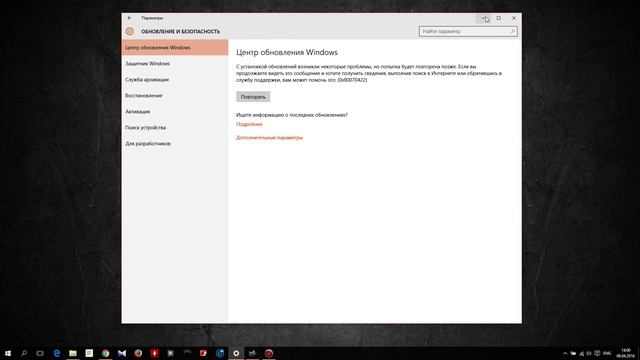Open the notepad-style taskbar app after File Explorer
This screenshot has width=640, height=360.
click(x=89, y=353)
